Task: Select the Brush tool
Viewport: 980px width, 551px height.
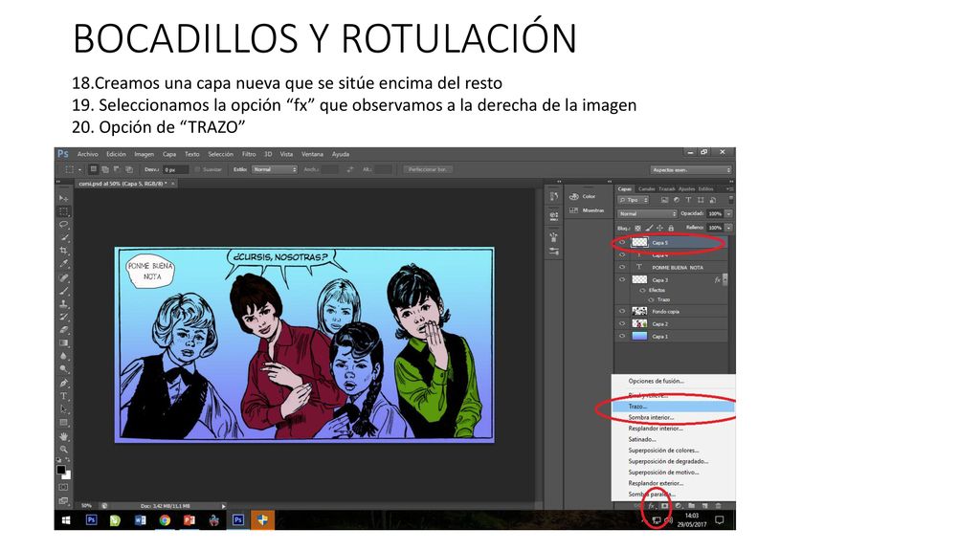Action: pos(64,291)
